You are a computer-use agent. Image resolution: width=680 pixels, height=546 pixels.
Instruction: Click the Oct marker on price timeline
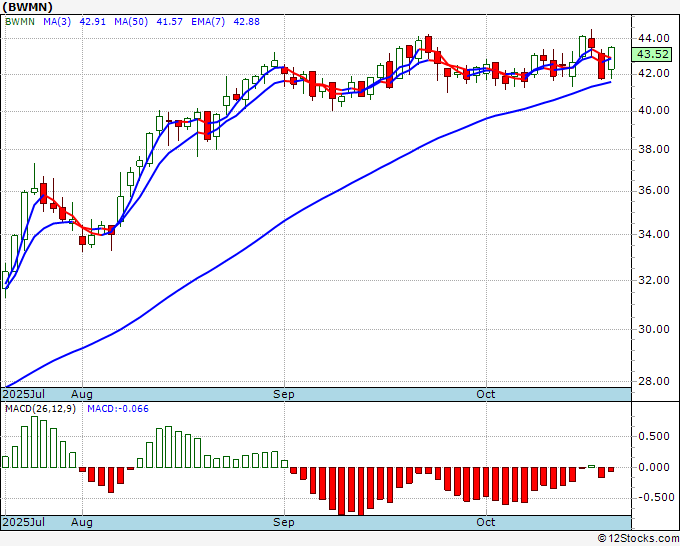485,394
